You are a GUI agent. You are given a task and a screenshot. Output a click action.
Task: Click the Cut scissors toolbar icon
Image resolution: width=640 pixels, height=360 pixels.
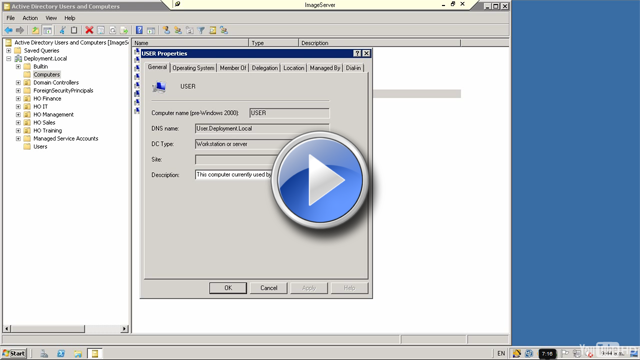[62, 30]
